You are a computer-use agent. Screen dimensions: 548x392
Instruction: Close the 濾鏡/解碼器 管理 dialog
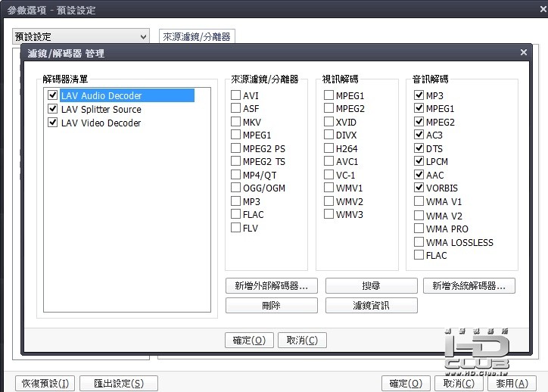523,52
